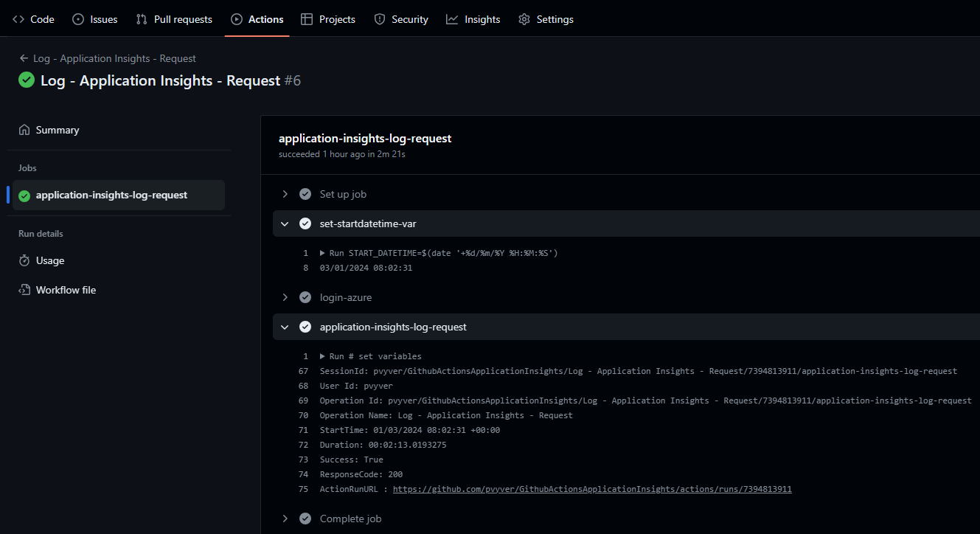Image resolution: width=980 pixels, height=534 pixels.
Task: Click the back arrow beside workflow name
Action: coord(24,58)
